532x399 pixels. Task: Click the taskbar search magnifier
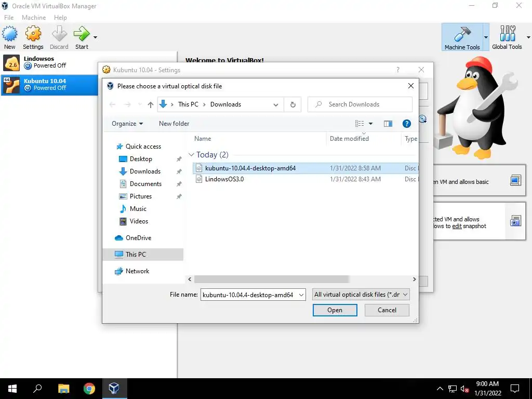[x=37, y=389]
